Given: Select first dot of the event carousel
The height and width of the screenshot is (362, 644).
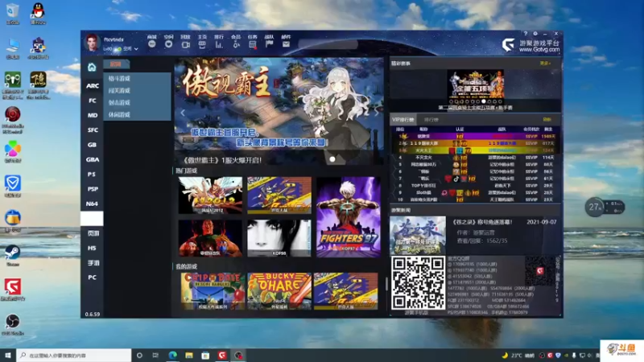Looking at the screenshot, I should coord(451,101).
